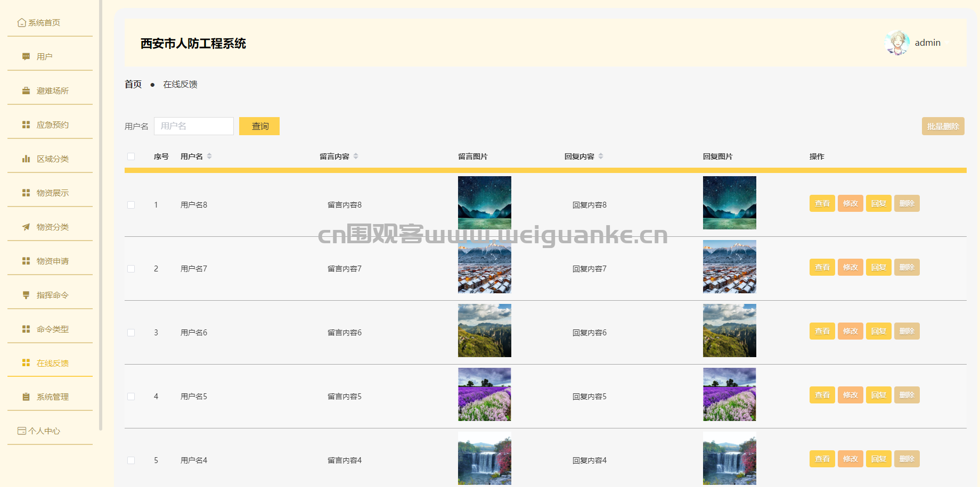Sort the table by 用户名 column arrows
The height and width of the screenshot is (487, 980).
pos(209,156)
